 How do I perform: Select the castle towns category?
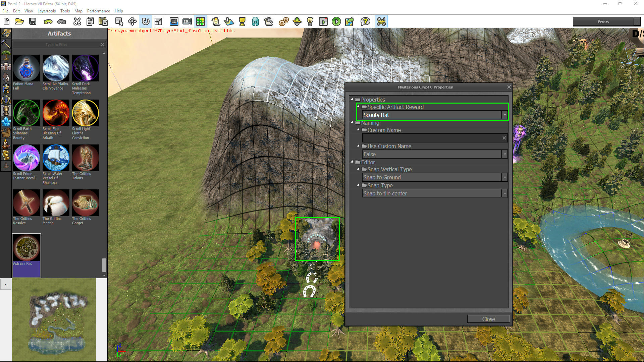click(6, 66)
